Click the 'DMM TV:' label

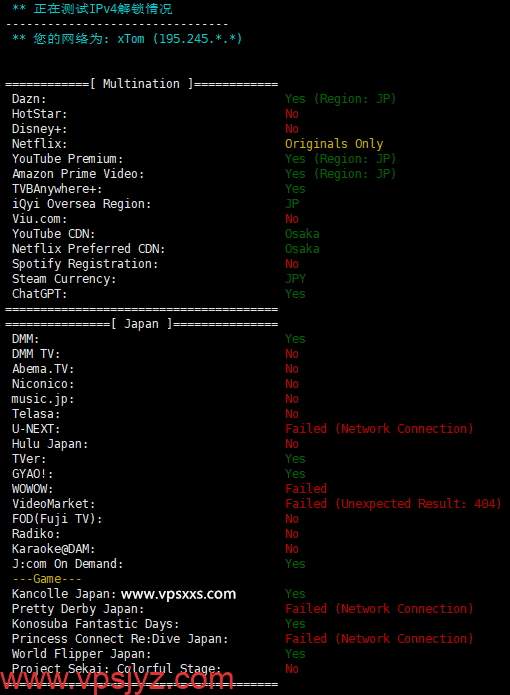[x=36, y=354]
